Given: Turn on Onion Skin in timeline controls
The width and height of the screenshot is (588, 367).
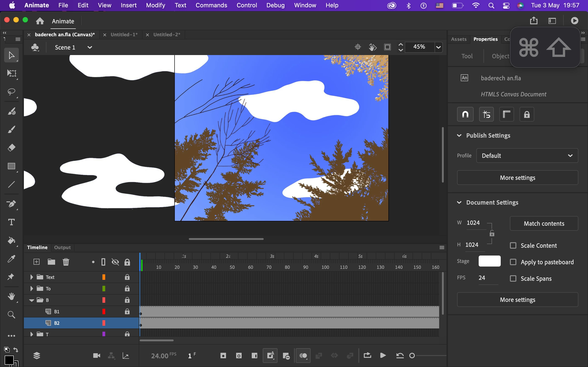Looking at the screenshot, I should [x=303, y=356].
